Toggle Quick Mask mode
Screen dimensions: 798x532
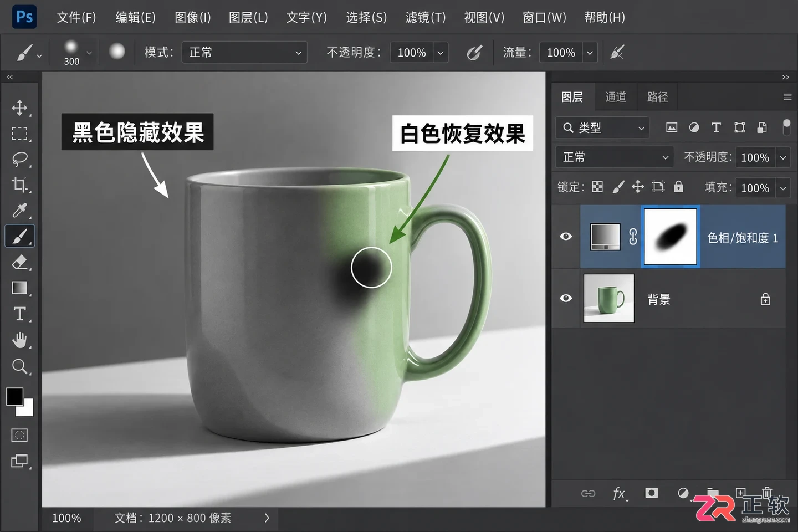coord(20,435)
